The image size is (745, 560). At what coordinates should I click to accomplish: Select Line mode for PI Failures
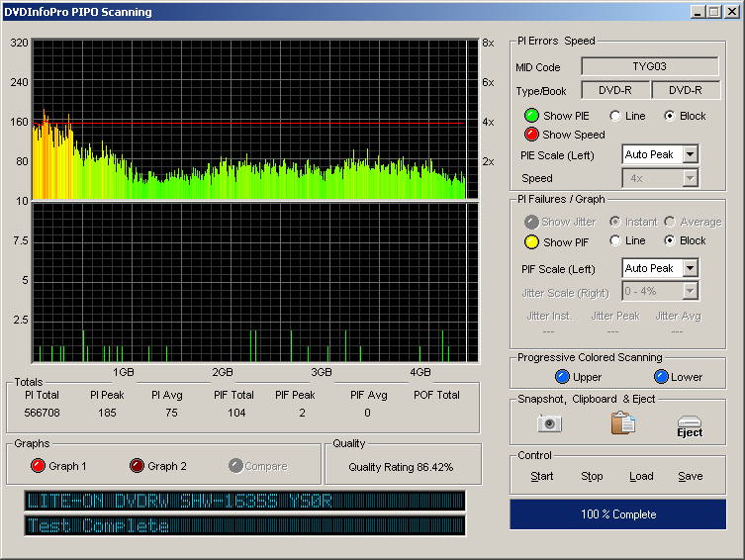(615, 240)
